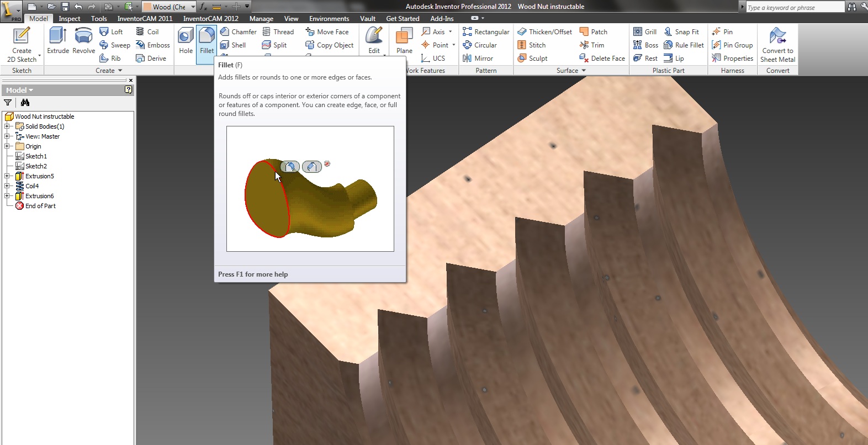The image size is (868, 445).
Task: Click the Save icon in quick access
Action: tap(65, 7)
